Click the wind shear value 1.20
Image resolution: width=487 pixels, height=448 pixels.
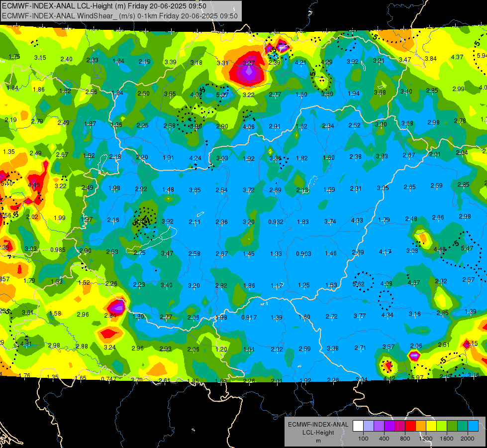coord(221,349)
